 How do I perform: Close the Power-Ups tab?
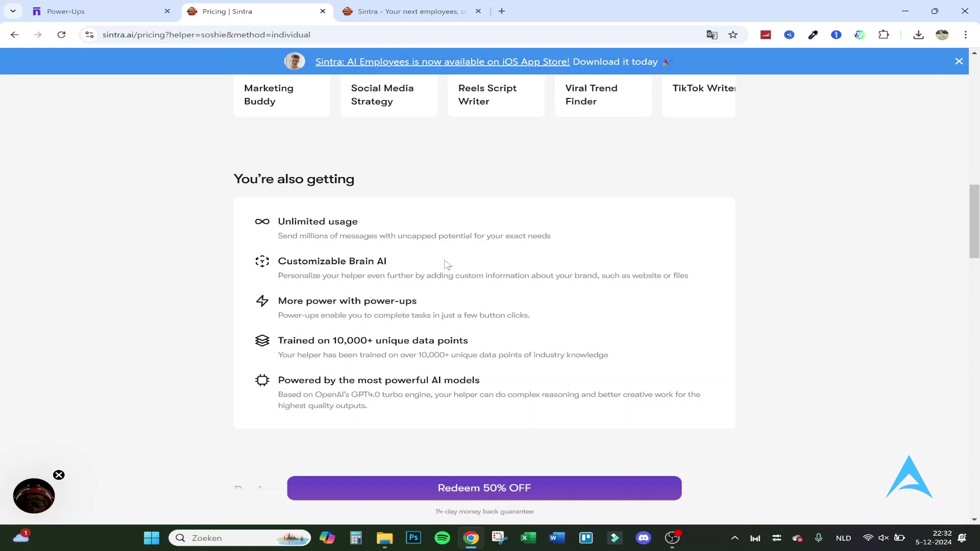pos(167,11)
